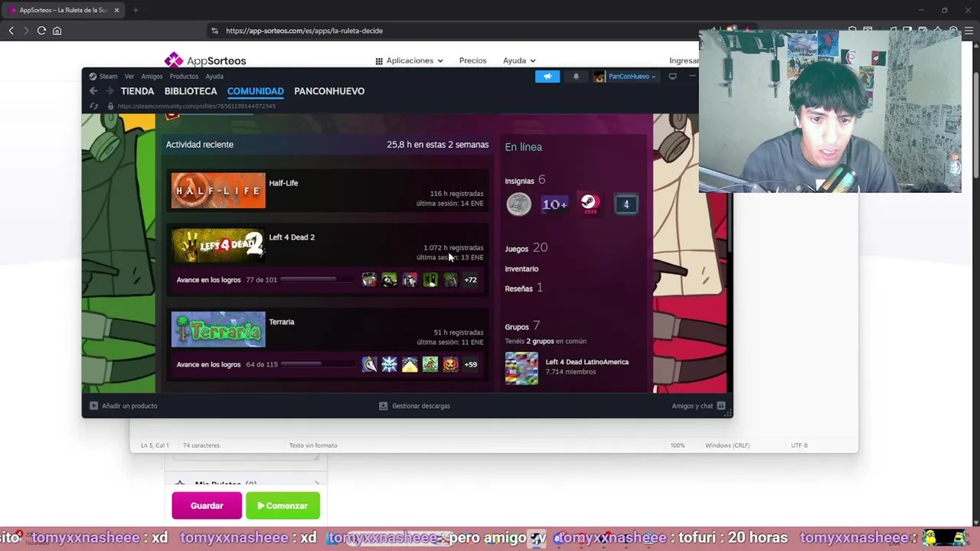Click the Comenzar button

(283, 506)
